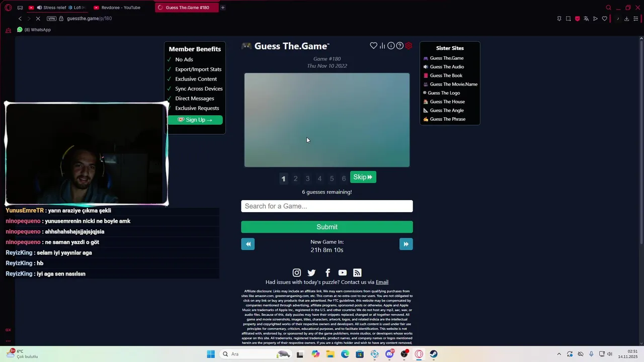The height and width of the screenshot is (362, 644).
Task: Add page to bookmarks with heart
Action: pos(604,19)
